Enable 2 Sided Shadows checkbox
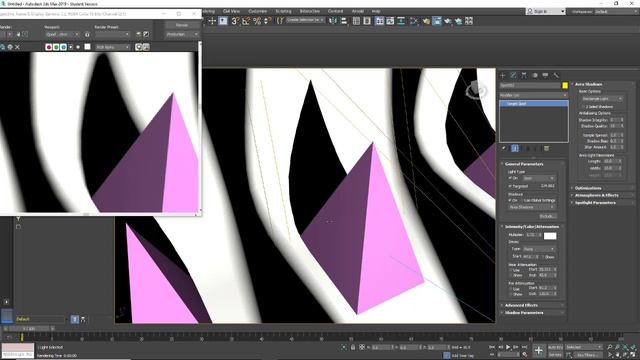This screenshot has width=640, height=360. [583, 107]
